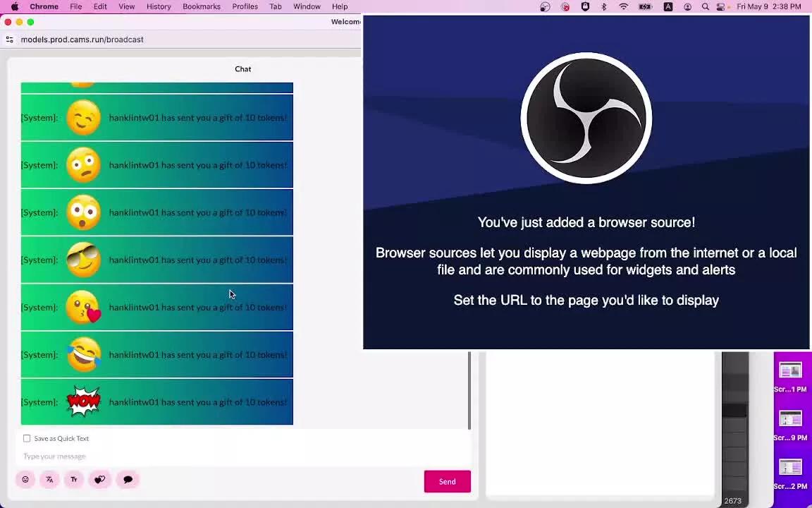Screen dimensions: 812x508
Task: Open Spotlight search magnifier in menu bar
Action: [705, 7]
